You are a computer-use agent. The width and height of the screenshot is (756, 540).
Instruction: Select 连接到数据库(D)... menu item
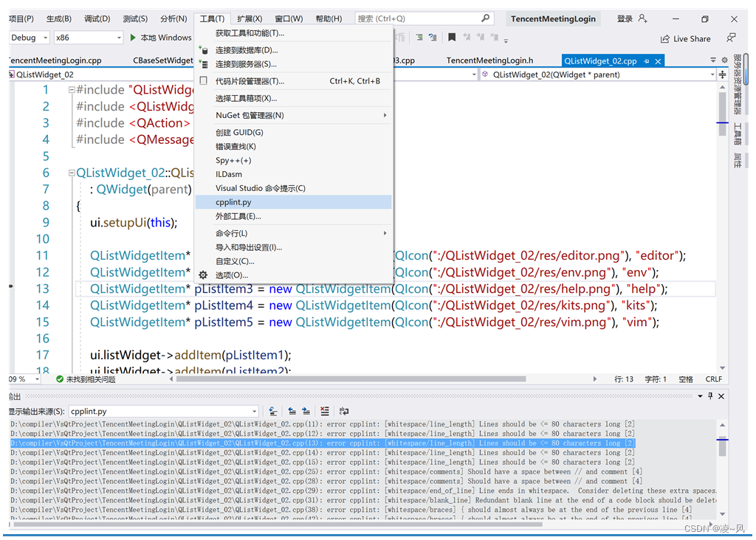[x=294, y=50]
